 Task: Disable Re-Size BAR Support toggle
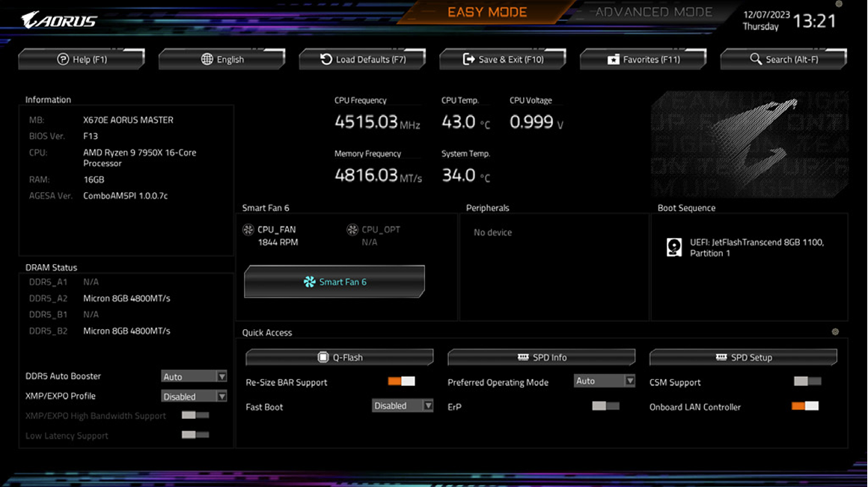point(401,382)
